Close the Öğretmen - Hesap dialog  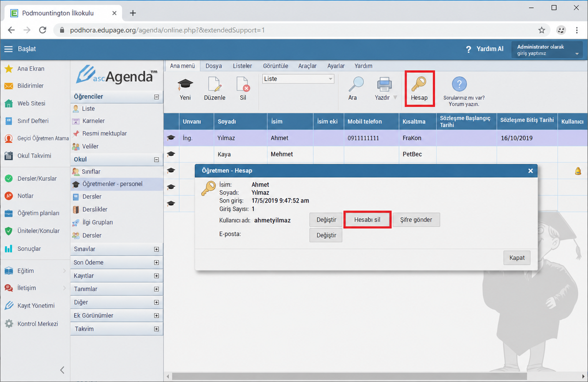tap(530, 171)
